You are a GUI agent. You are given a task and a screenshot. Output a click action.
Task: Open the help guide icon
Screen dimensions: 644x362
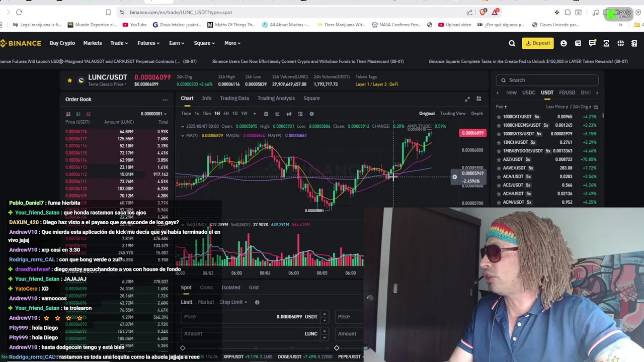pyautogui.click(x=634, y=43)
